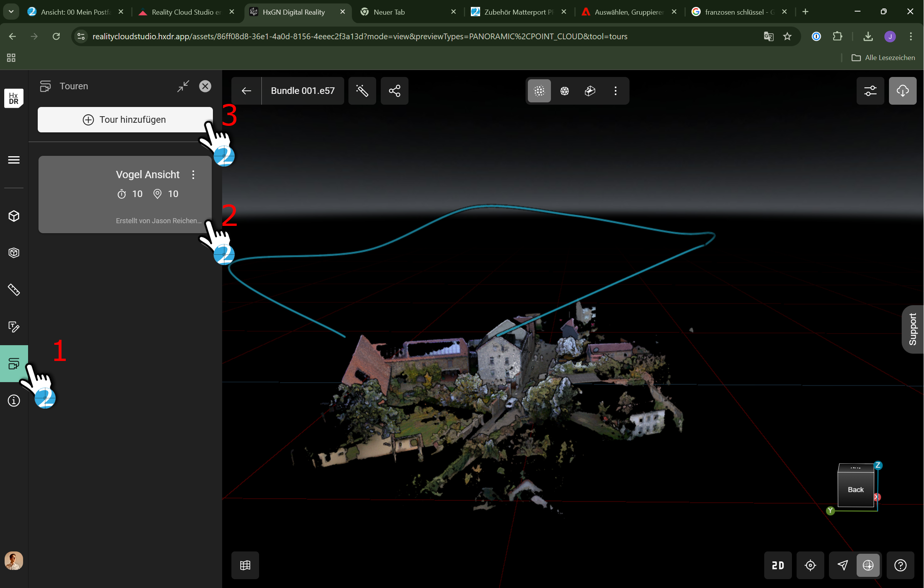
Task: Open the extensions puzzle icon
Action: [x=837, y=37]
